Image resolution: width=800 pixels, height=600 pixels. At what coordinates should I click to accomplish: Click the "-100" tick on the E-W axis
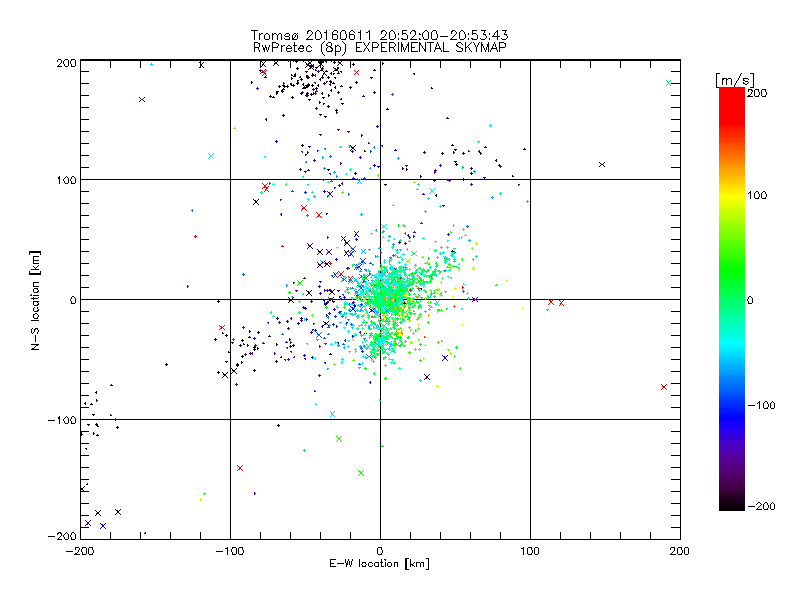[x=230, y=551]
